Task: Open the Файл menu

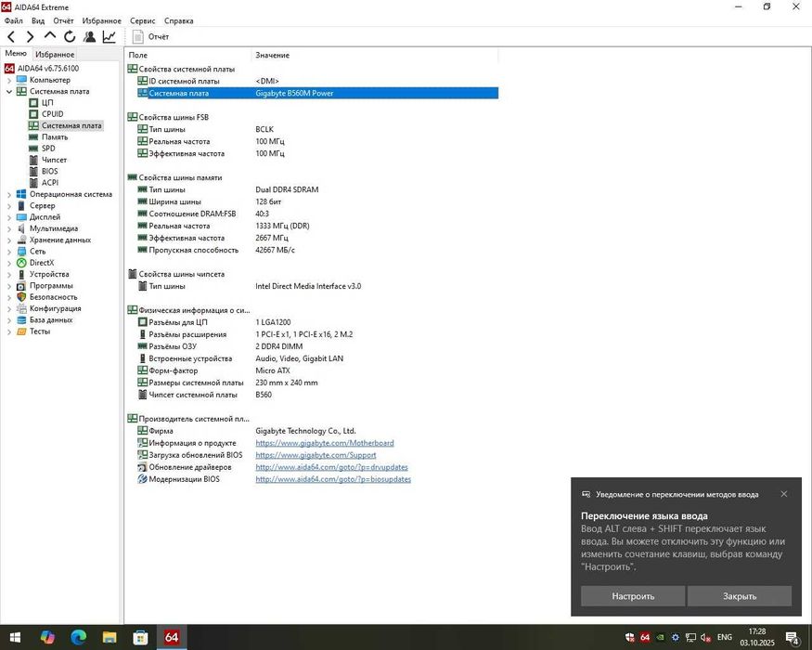Action: click(14, 20)
